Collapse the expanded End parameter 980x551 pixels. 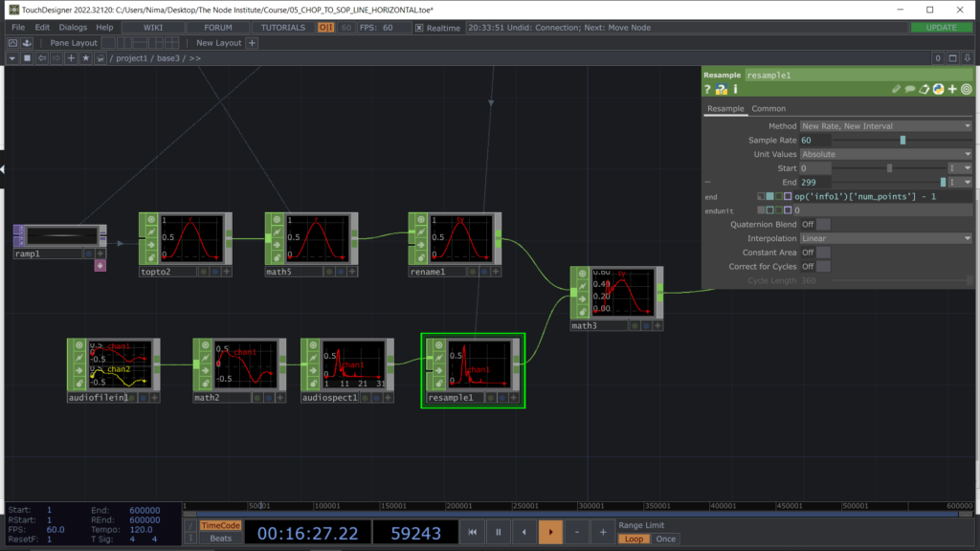[x=707, y=183]
